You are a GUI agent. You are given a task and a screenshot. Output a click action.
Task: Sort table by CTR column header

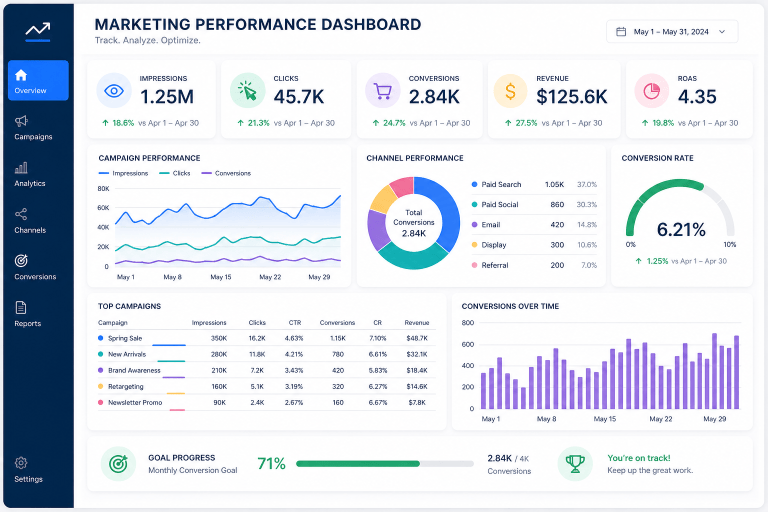pos(295,323)
